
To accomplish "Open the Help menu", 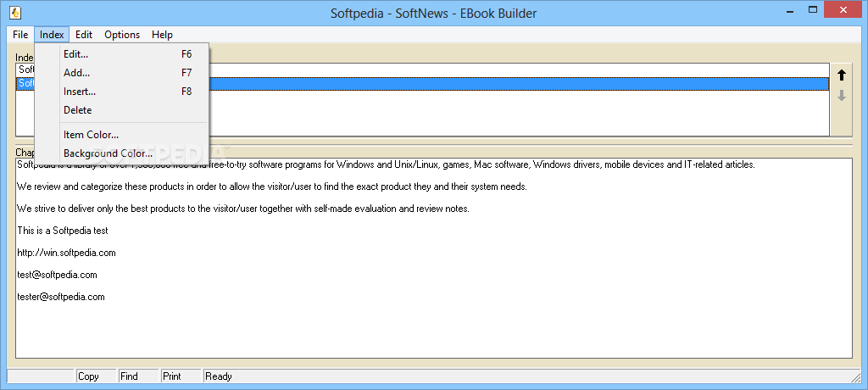I will pyautogui.click(x=162, y=35).
